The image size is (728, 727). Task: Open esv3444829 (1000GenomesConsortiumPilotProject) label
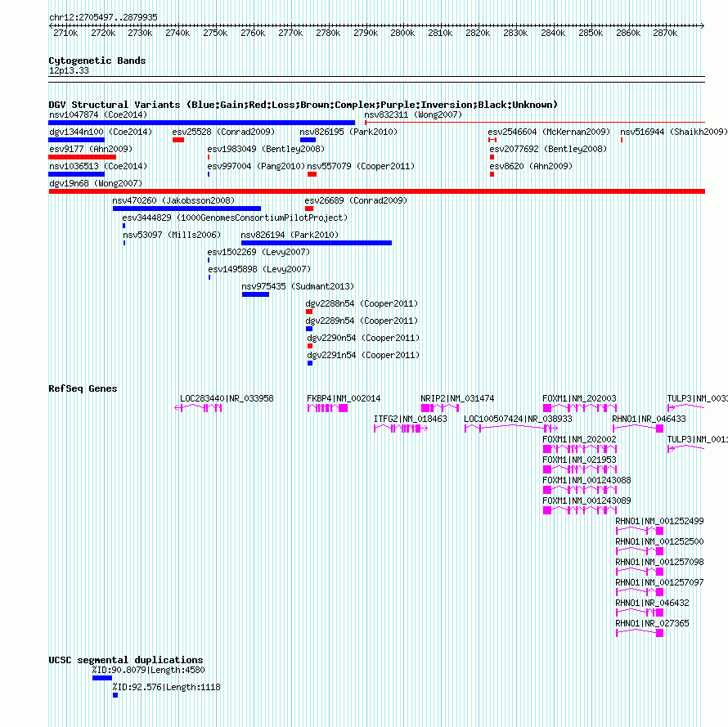(x=235, y=218)
